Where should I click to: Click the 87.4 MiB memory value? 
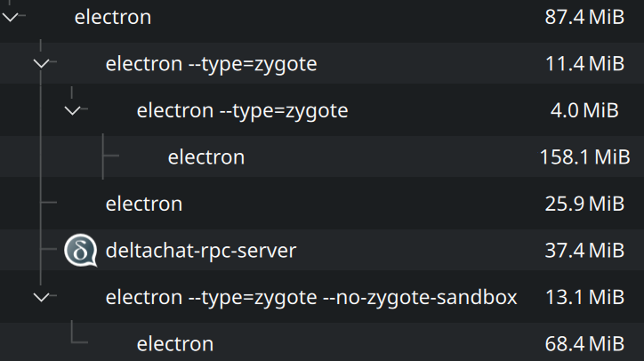[584, 17]
